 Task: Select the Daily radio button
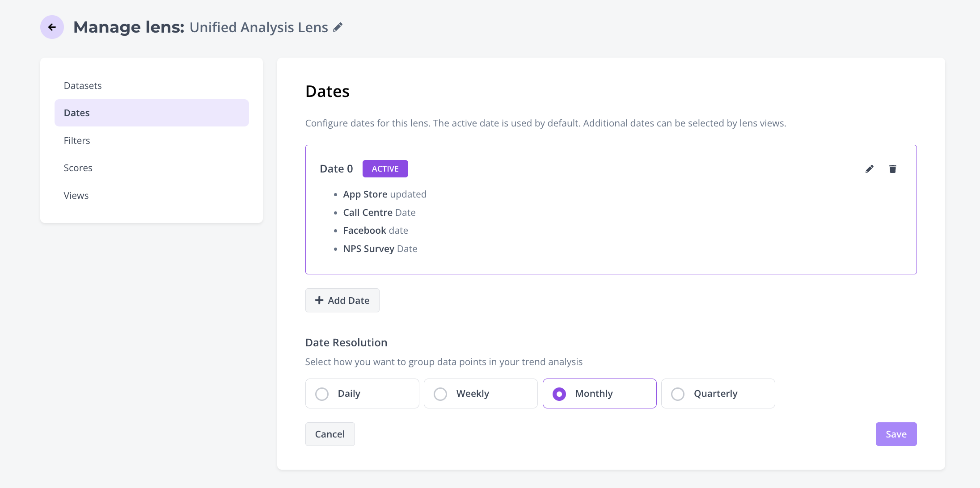(322, 394)
